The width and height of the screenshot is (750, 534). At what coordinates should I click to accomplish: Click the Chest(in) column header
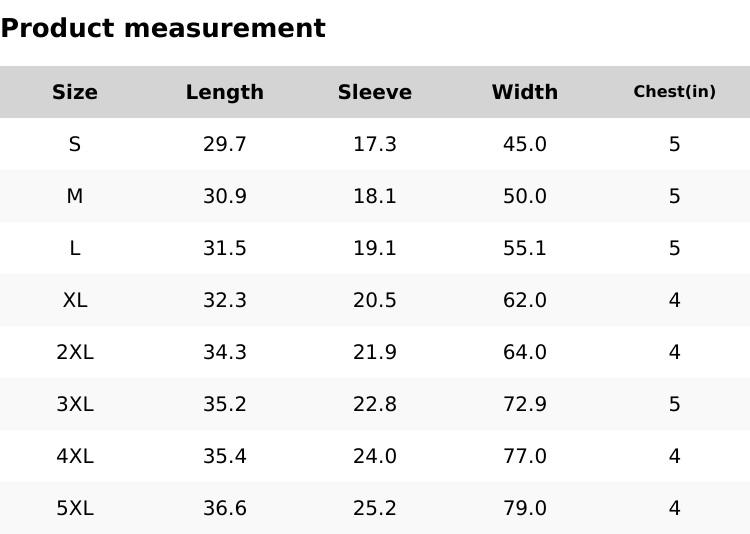click(x=675, y=92)
